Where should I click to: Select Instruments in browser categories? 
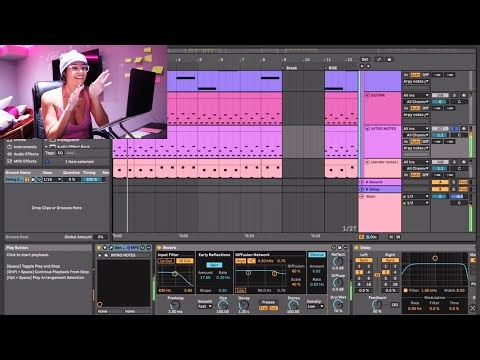coord(22,147)
